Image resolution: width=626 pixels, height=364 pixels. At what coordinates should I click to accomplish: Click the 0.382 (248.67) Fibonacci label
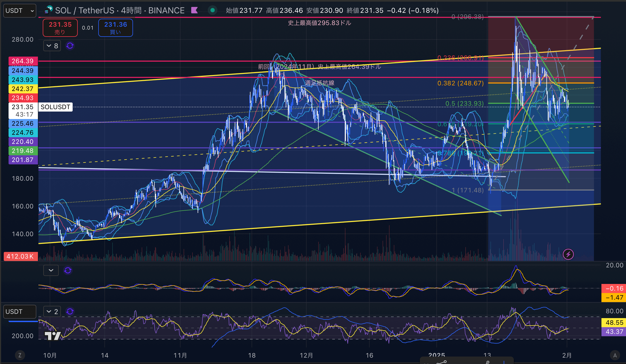[461, 83]
